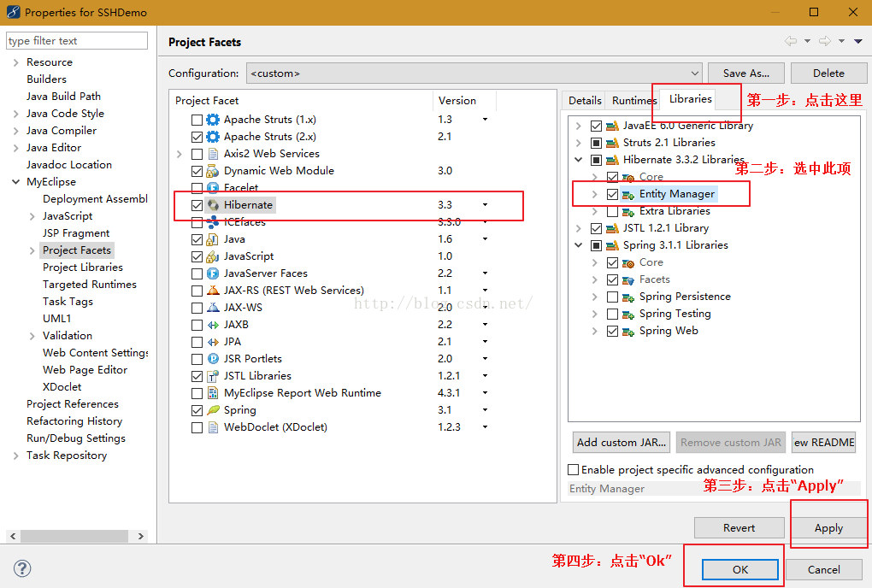
Task: Click the Add custom JAR button
Action: (x=621, y=443)
